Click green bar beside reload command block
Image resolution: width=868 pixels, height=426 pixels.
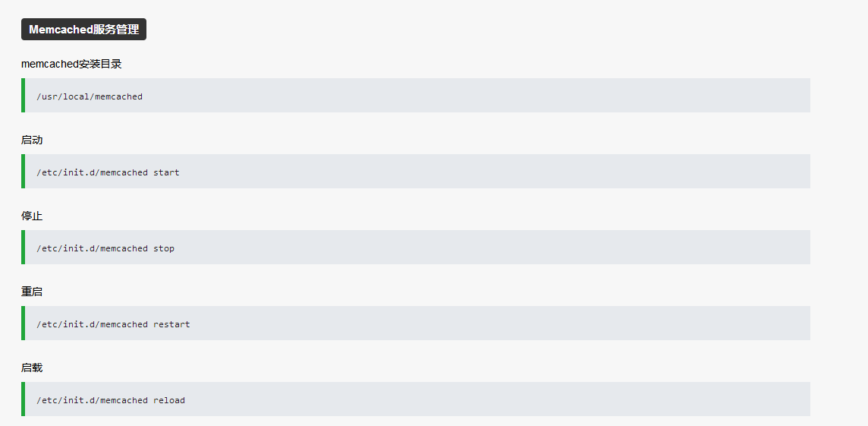point(24,399)
